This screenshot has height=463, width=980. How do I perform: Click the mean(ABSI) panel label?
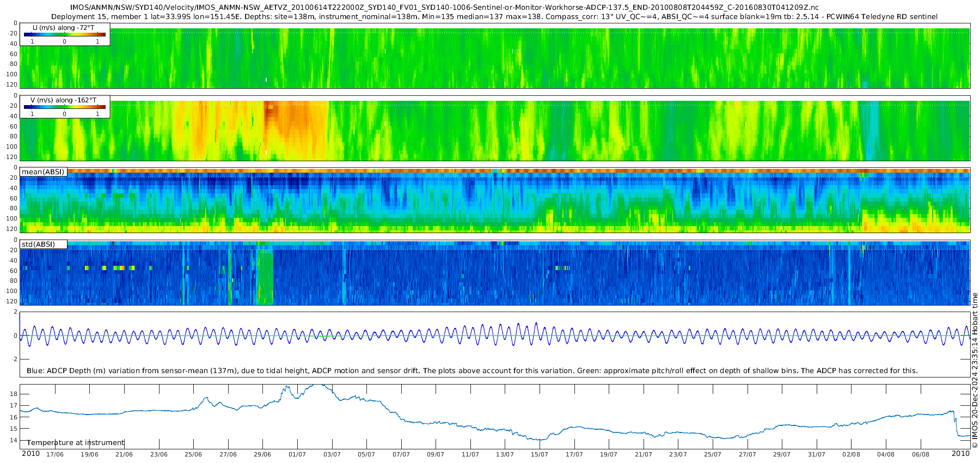click(43, 172)
